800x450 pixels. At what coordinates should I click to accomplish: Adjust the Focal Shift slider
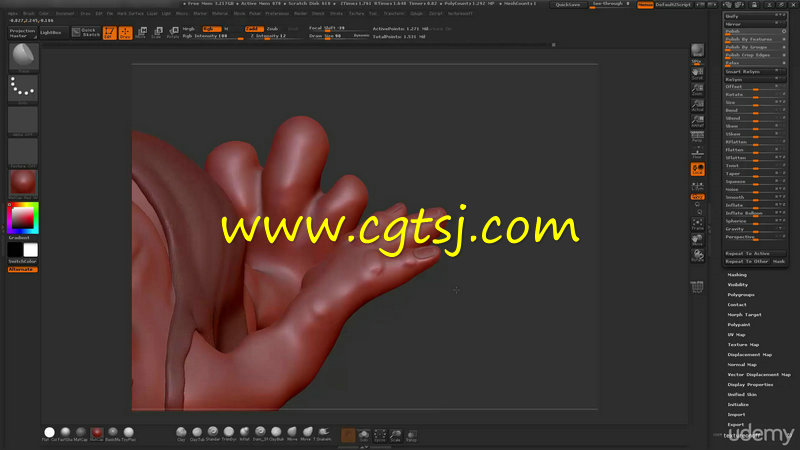[338, 29]
